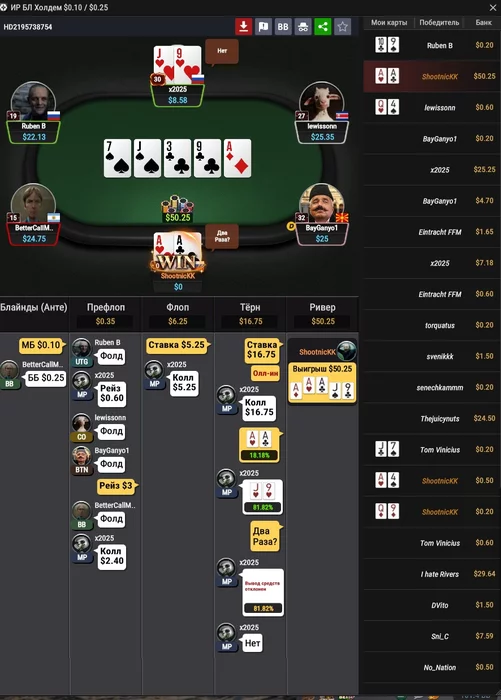Open I hate Rivers $29.64 hand

[x=432, y=574]
